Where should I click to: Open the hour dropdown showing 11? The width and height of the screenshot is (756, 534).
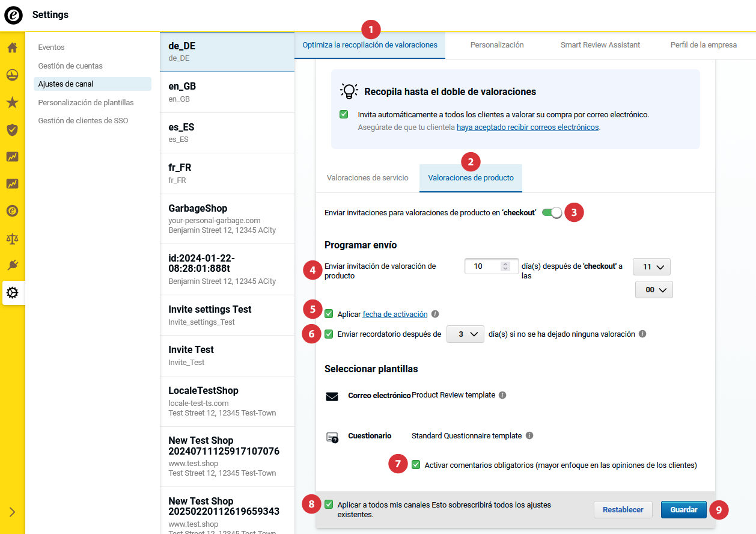pos(651,266)
